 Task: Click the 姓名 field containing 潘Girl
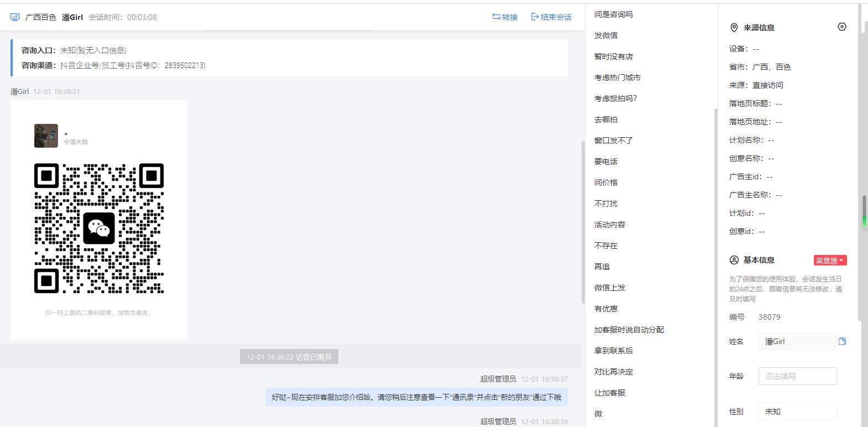tap(797, 341)
